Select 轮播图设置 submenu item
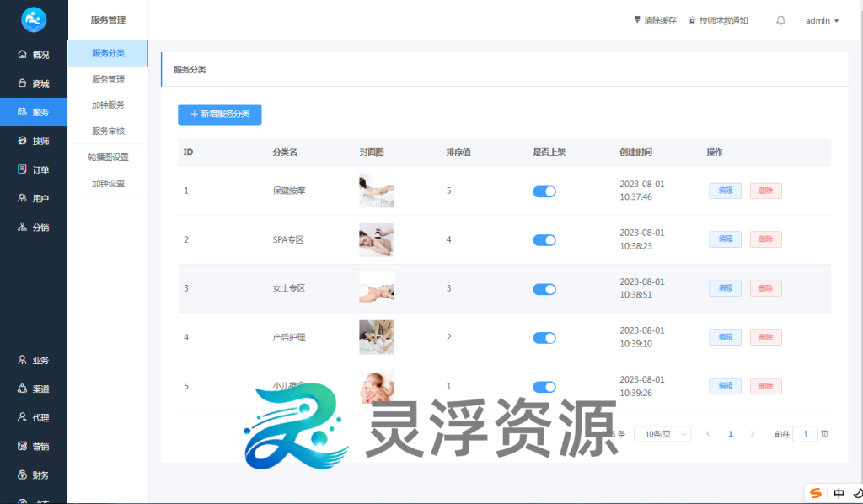Viewport: 863px width, 504px height. (x=108, y=157)
